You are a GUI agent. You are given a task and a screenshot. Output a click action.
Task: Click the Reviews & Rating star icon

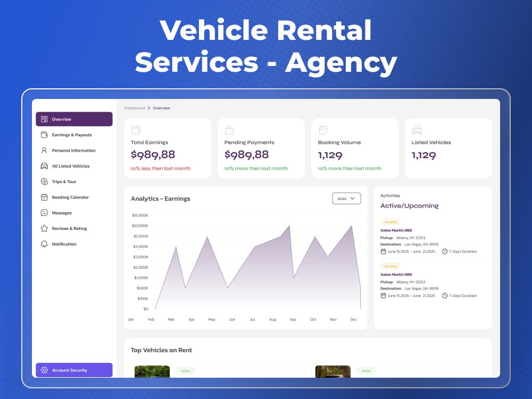click(44, 228)
